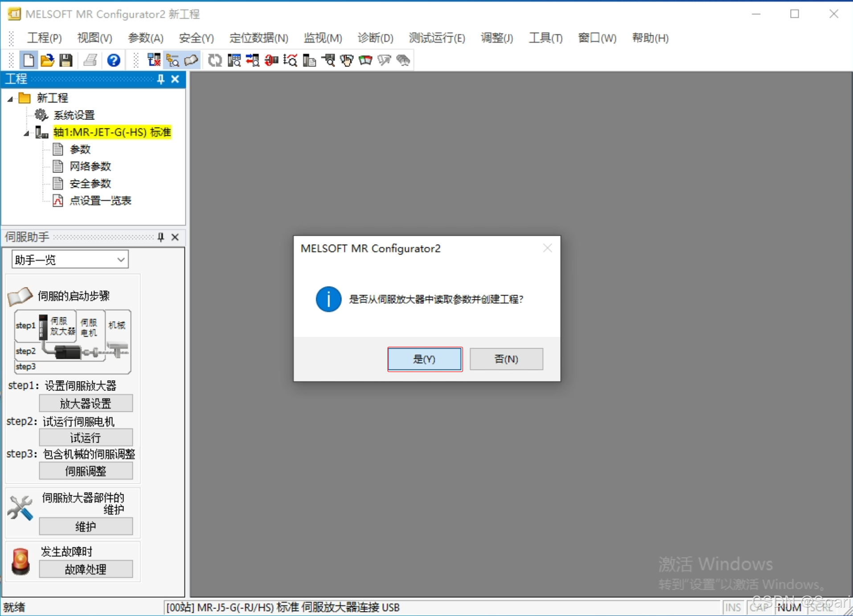Pin the 伺服助手 panel
The height and width of the screenshot is (616, 853).
(x=161, y=237)
